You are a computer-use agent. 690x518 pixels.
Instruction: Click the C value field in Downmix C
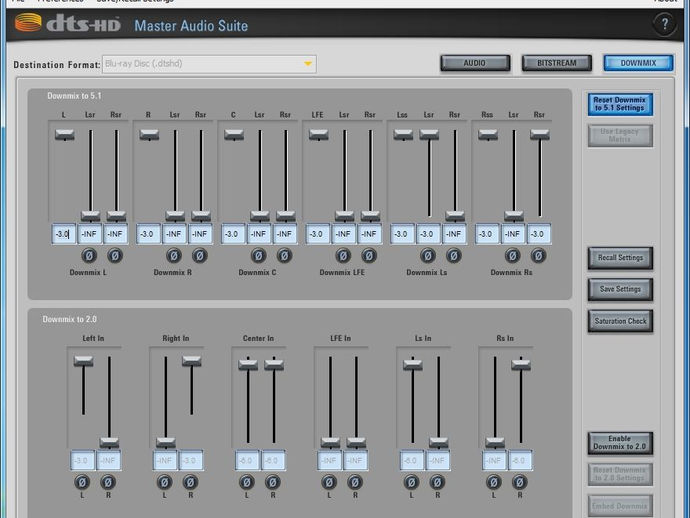coord(233,234)
